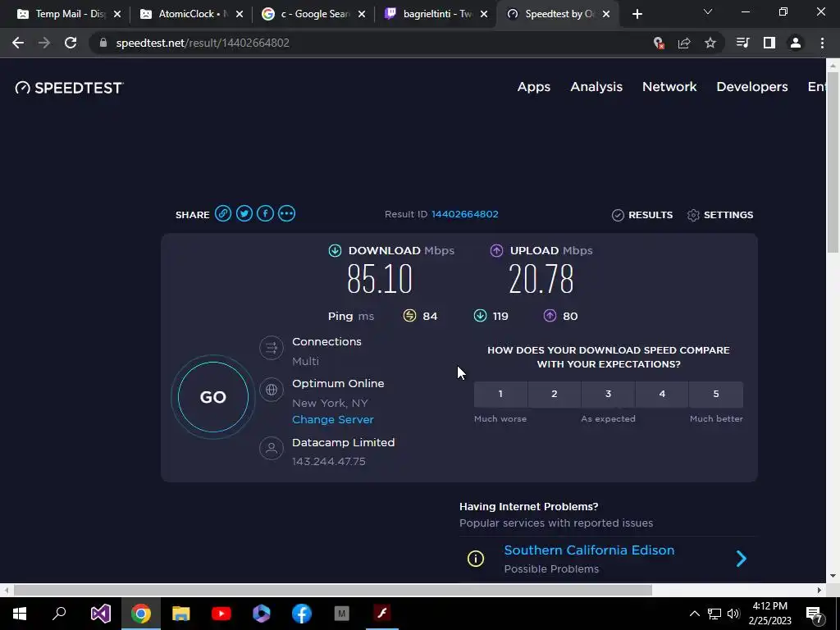
Task: Rate download speed as 5, much better
Action: point(716,395)
